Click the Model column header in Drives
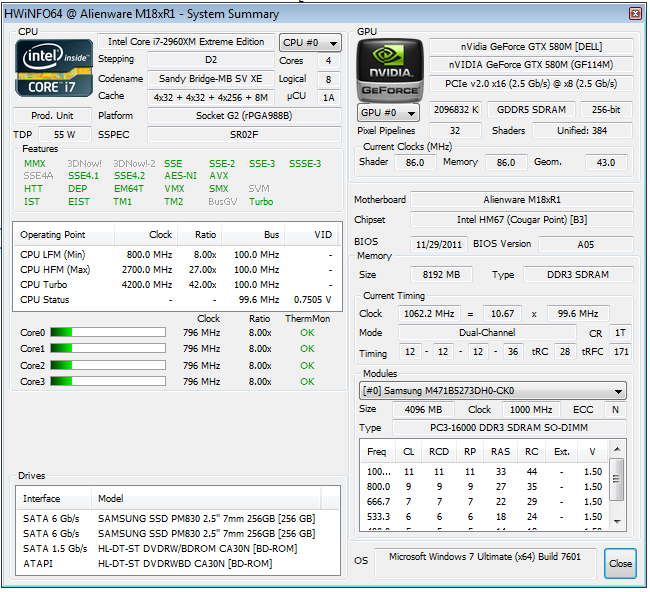 pos(206,499)
